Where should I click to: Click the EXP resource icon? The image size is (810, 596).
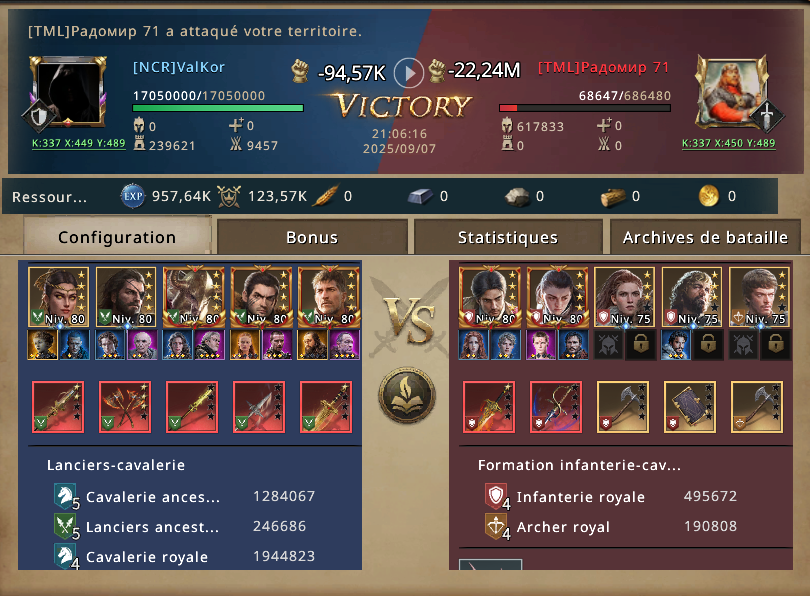click(133, 196)
